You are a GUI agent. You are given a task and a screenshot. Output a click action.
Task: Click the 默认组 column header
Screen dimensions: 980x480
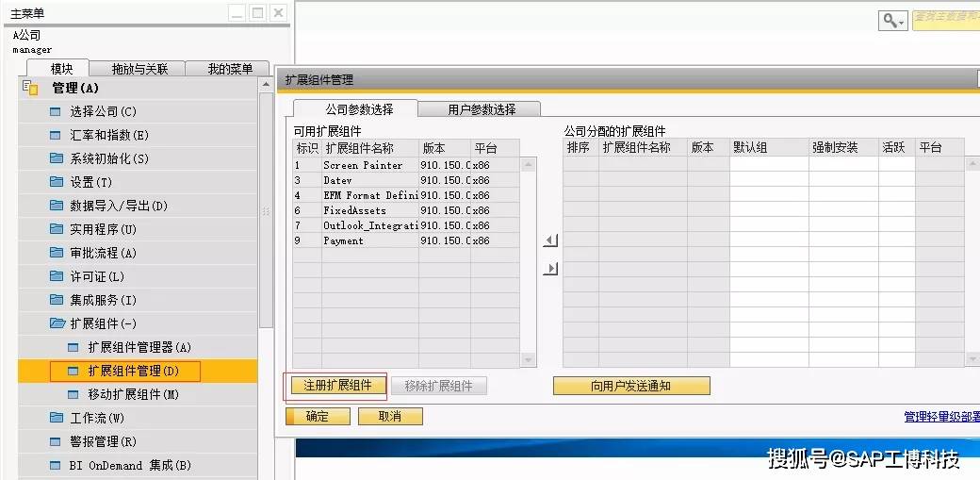pos(769,148)
